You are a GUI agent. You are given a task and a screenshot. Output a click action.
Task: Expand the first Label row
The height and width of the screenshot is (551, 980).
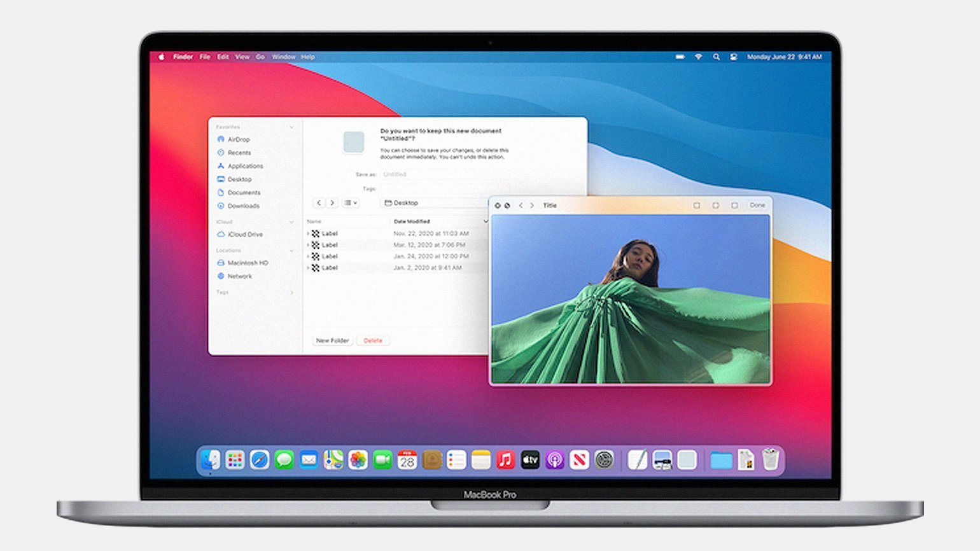click(x=308, y=234)
